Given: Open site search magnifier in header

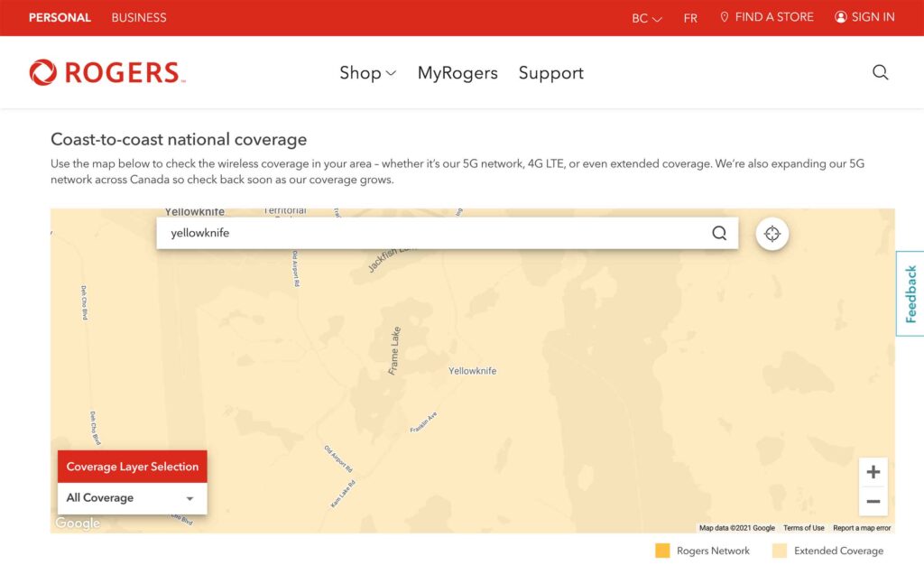Looking at the screenshot, I should point(880,72).
